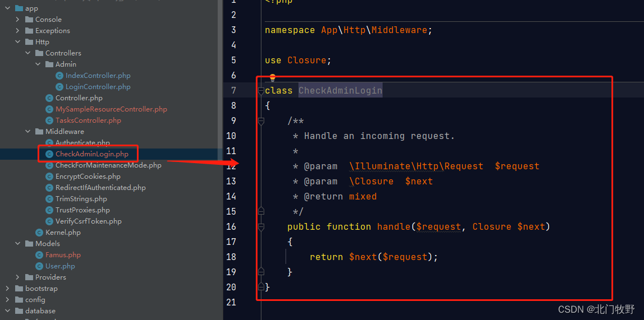This screenshot has width=644, height=320.
Task: Click the Http folder icon
Action: [29, 42]
